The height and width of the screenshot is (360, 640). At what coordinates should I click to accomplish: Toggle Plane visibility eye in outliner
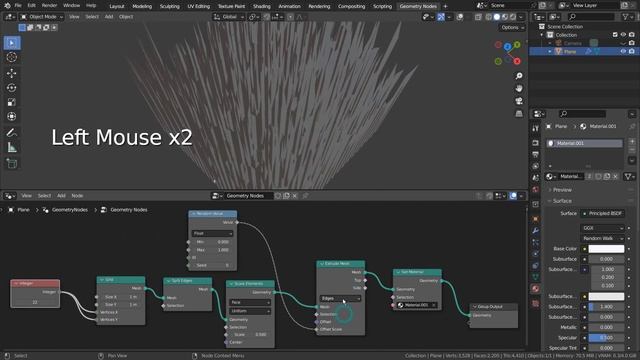[623, 51]
